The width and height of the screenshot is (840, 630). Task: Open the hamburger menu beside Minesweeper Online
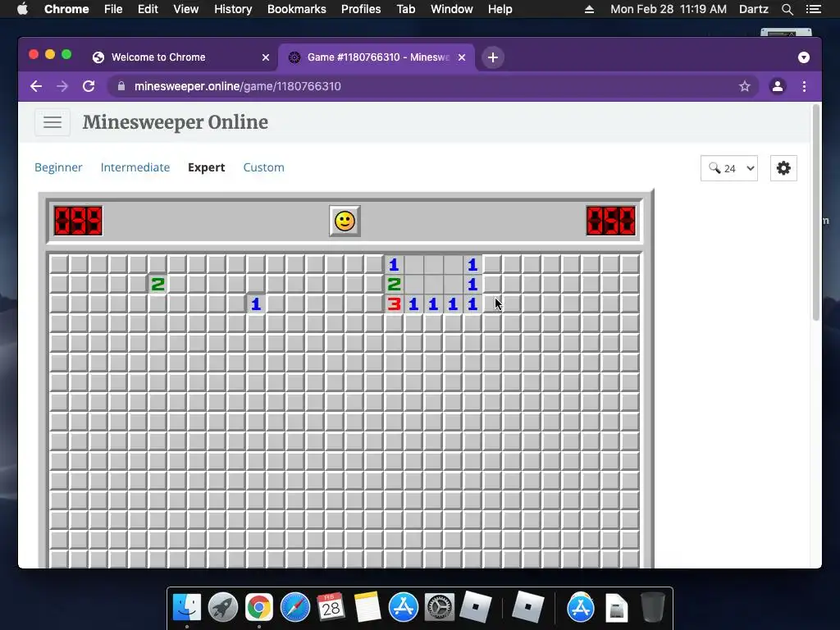(52, 122)
